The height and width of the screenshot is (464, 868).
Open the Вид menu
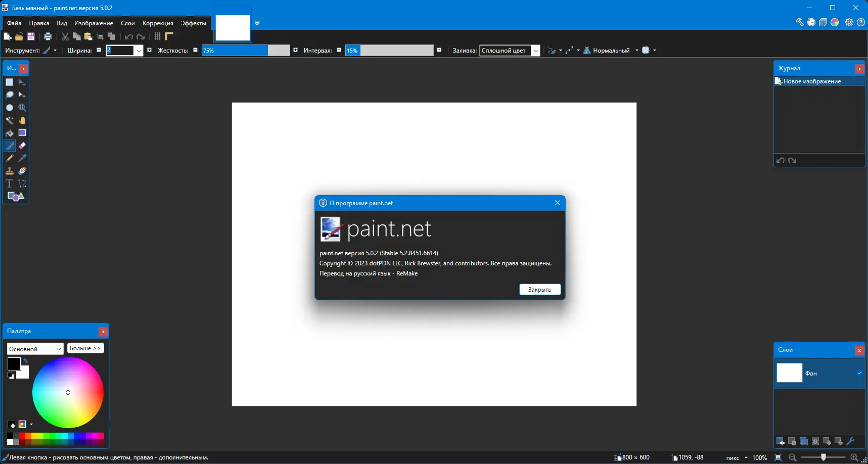(x=62, y=23)
